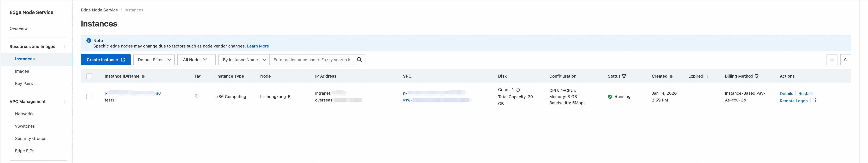
Task: Filter the Billing Method column
Action: click(x=757, y=76)
